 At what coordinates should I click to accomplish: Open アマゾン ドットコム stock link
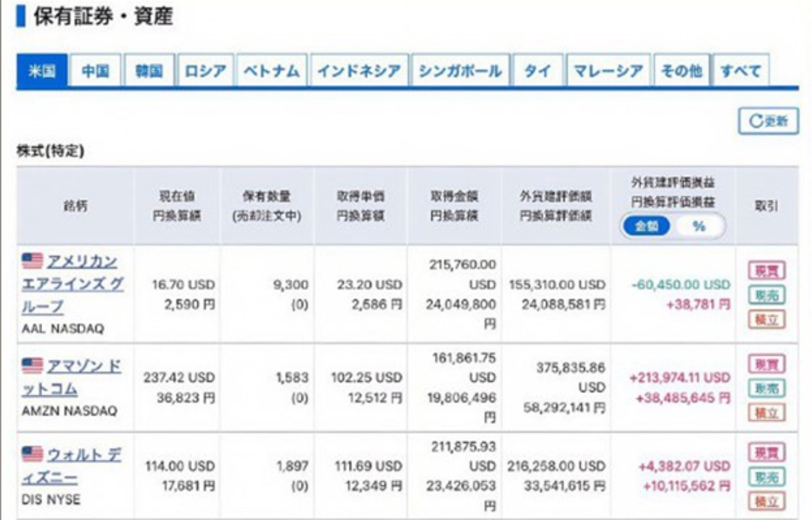tap(72, 378)
